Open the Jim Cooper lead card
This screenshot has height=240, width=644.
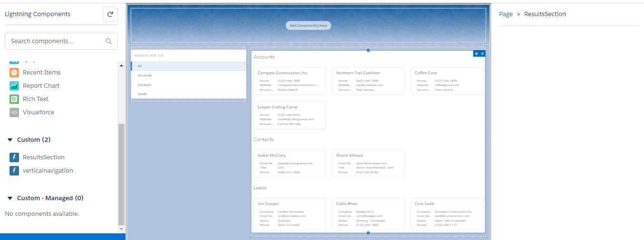290,214
